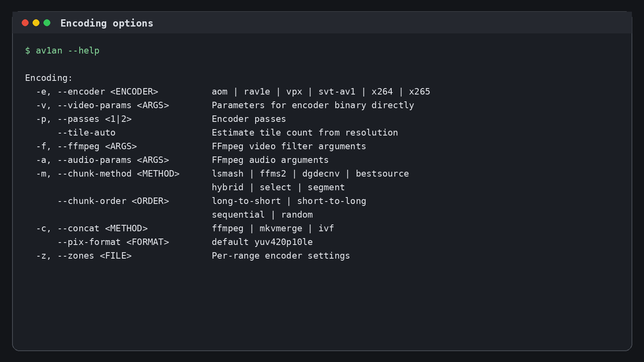The width and height of the screenshot is (644, 362).
Task: Click the "-p, --passes <1|2>" option
Action: click(x=84, y=119)
